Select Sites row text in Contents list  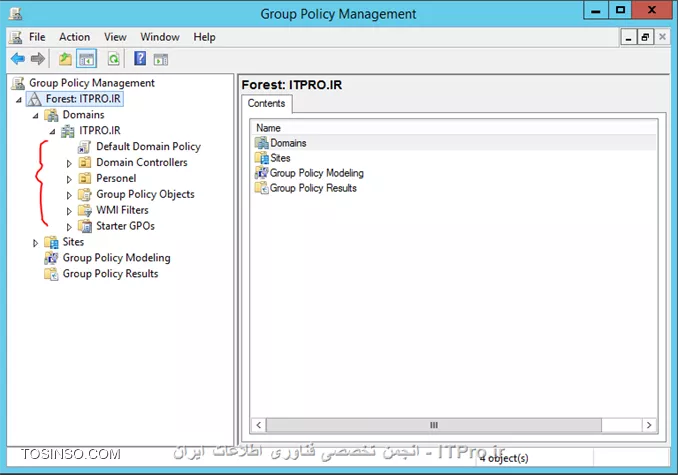point(280,158)
